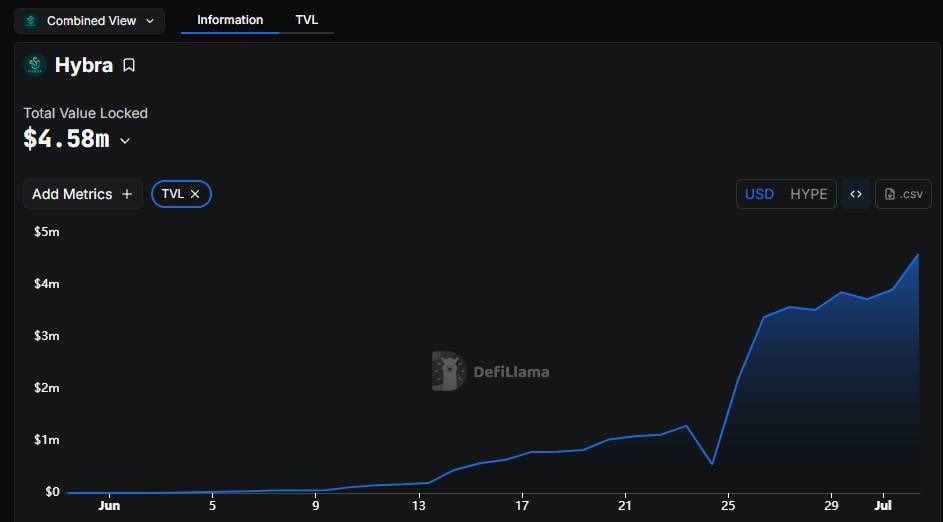This screenshot has height=522, width=943.
Task: Click the 29 x-axis date label
Action: coord(831,505)
